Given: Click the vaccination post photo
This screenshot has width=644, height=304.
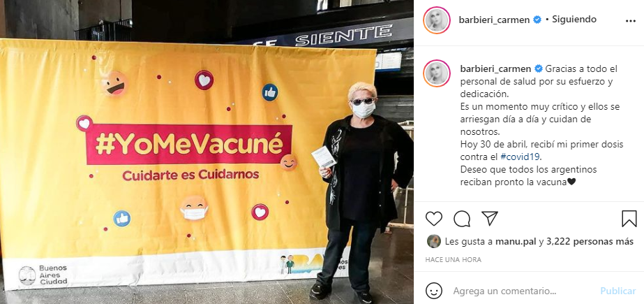Looking at the screenshot, I should [x=207, y=152].
